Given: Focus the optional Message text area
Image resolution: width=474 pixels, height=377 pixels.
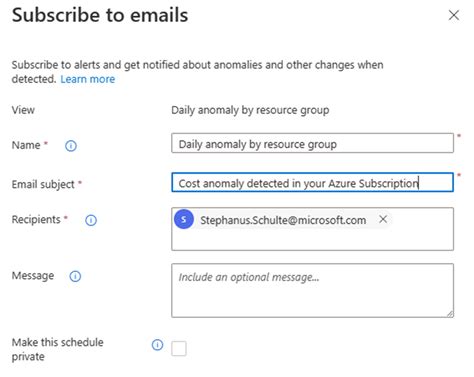Looking at the screenshot, I should pos(312,290).
